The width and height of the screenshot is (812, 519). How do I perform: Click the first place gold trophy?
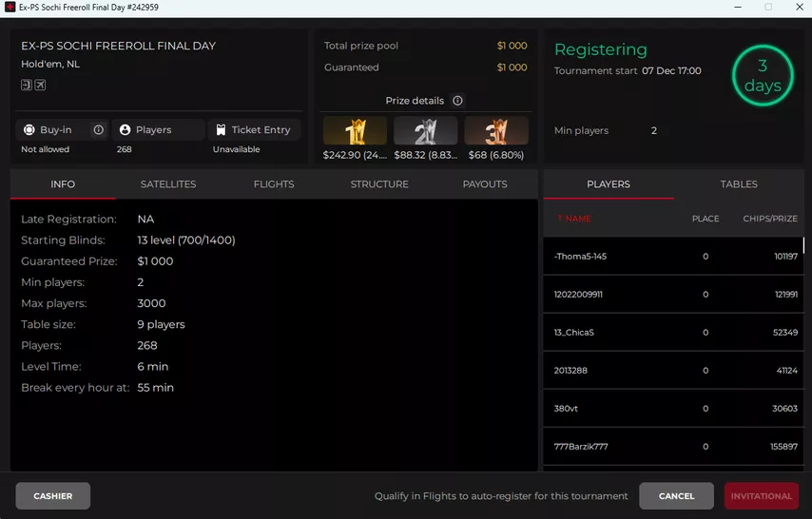point(355,131)
